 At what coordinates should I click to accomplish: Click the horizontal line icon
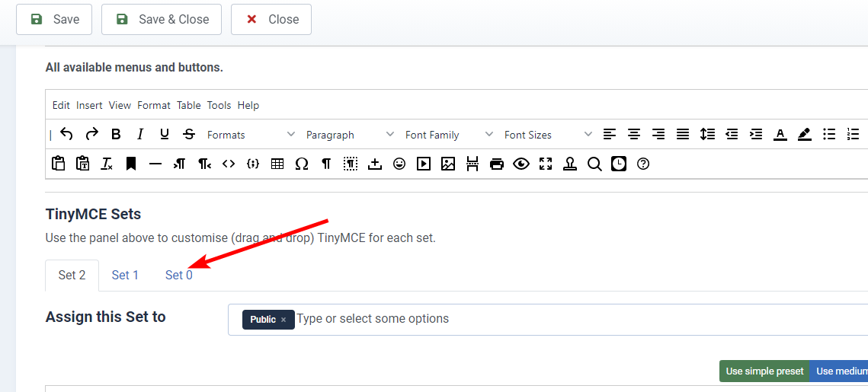pos(155,164)
